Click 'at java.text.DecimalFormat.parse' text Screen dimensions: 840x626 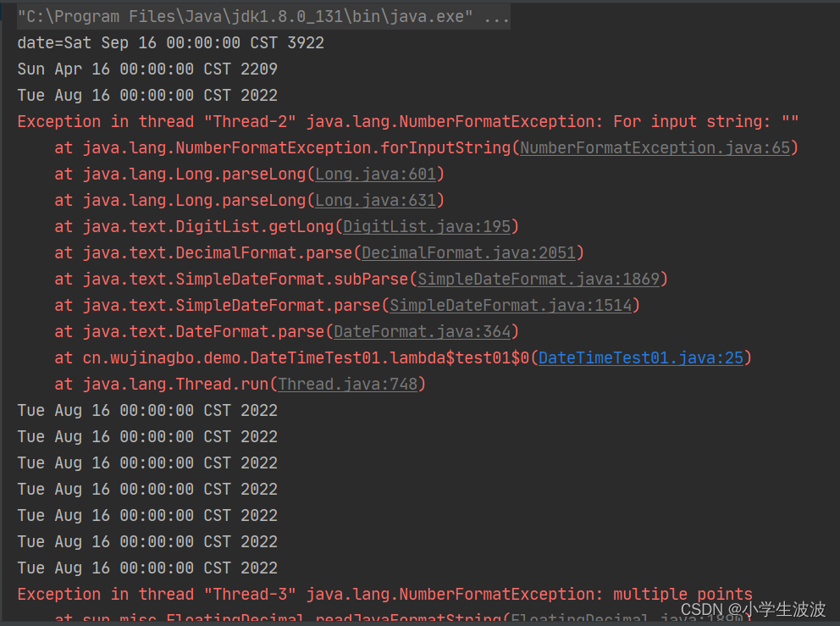203,253
